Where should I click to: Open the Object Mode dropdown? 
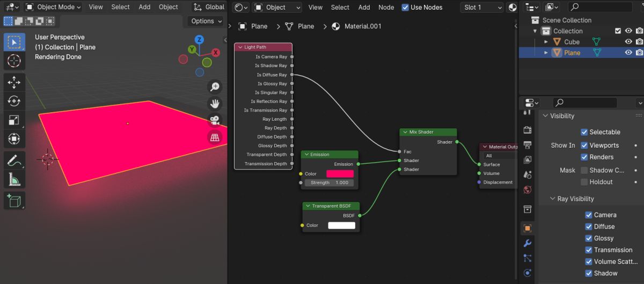[53, 7]
